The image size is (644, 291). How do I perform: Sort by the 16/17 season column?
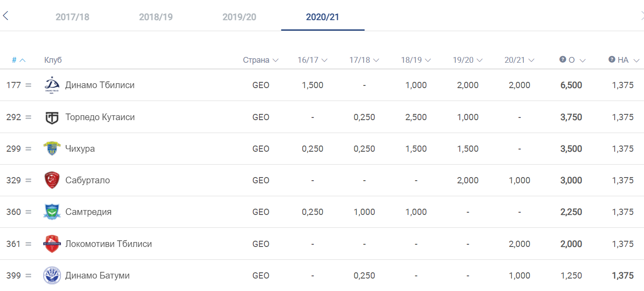tap(312, 60)
